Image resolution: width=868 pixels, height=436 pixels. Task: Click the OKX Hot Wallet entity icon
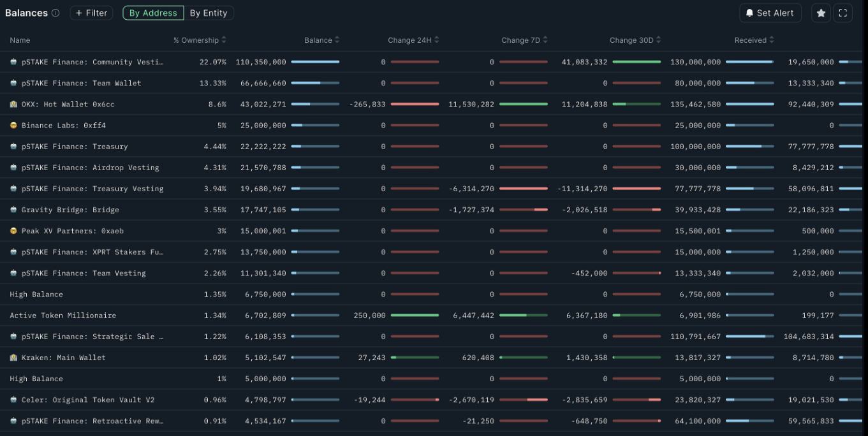tap(13, 105)
